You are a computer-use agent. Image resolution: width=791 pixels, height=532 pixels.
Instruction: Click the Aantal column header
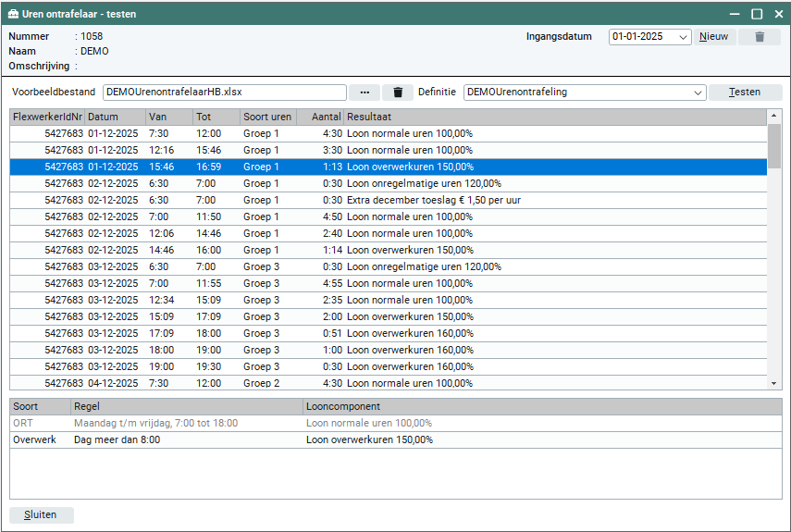click(x=319, y=118)
